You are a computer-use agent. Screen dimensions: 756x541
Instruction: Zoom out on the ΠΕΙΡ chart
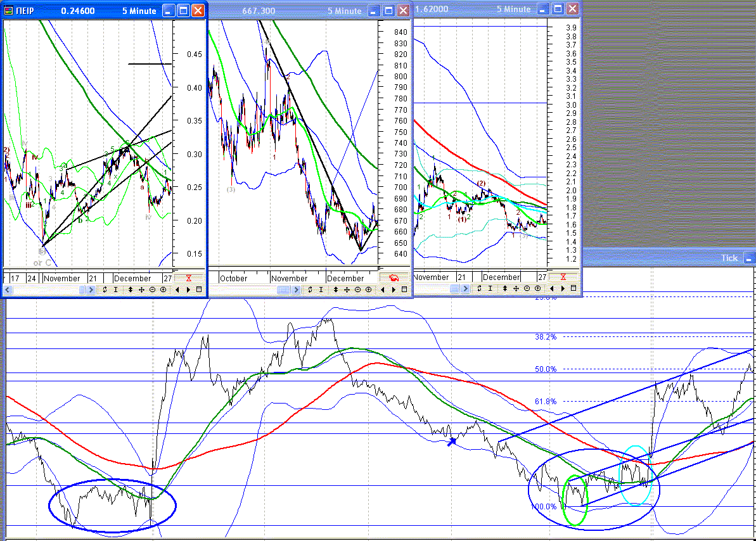[153, 290]
